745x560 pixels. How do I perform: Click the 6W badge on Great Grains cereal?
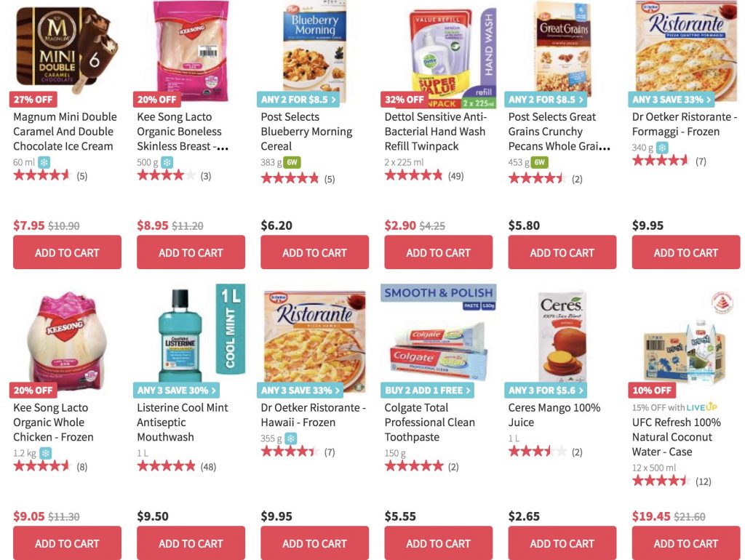[539, 162]
